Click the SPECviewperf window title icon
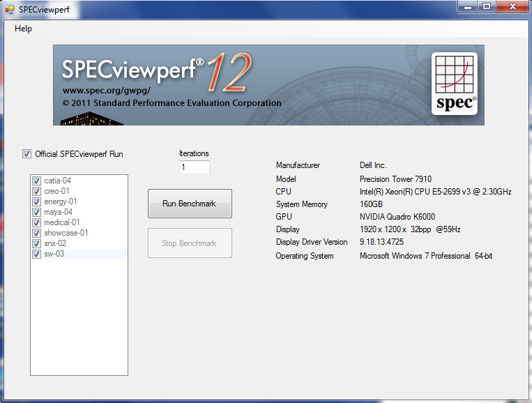 [10, 10]
